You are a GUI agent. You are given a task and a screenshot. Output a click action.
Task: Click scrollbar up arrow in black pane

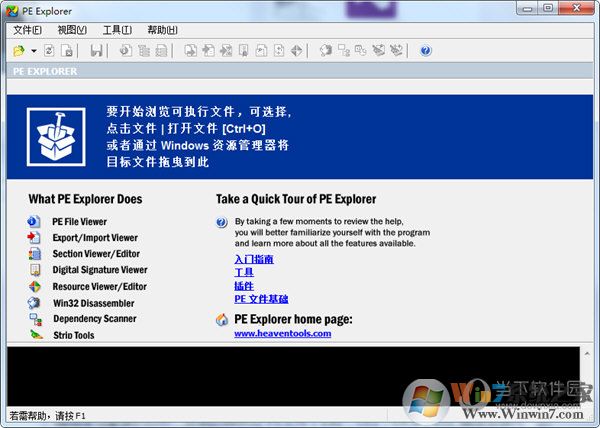pos(587,354)
